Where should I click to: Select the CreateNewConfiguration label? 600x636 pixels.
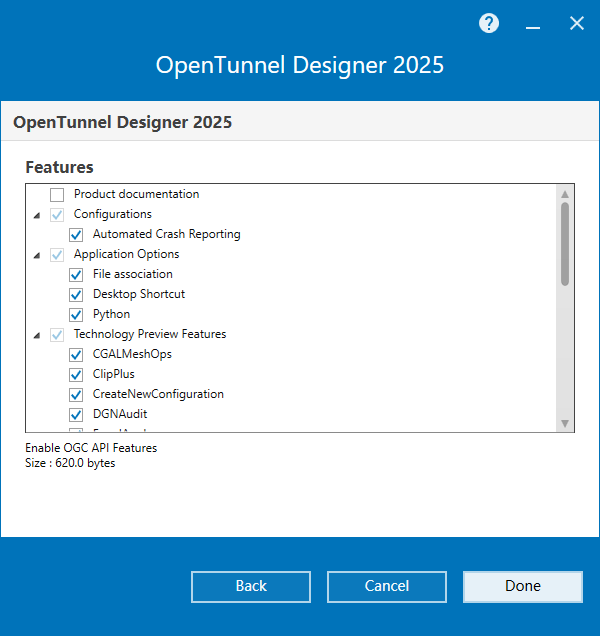pyautogui.click(x=158, y=394)
